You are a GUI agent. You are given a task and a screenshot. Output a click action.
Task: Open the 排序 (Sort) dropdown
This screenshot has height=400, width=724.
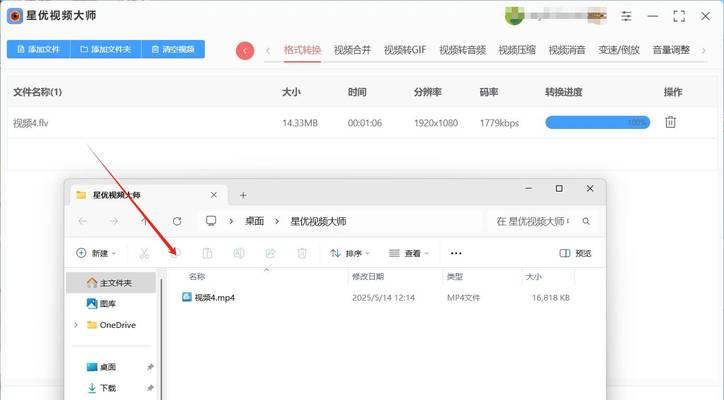pyautogui.click(x=350, y=253)
